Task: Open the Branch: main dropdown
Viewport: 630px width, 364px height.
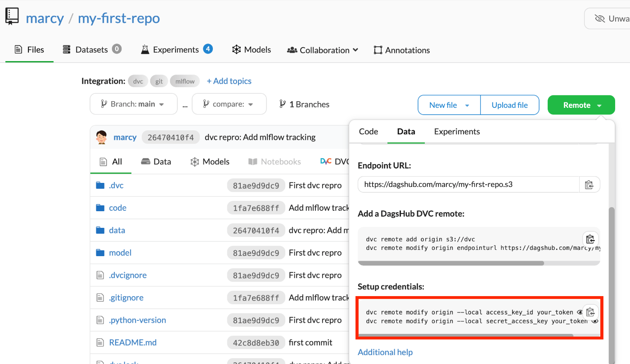Action: pos(134,104)
